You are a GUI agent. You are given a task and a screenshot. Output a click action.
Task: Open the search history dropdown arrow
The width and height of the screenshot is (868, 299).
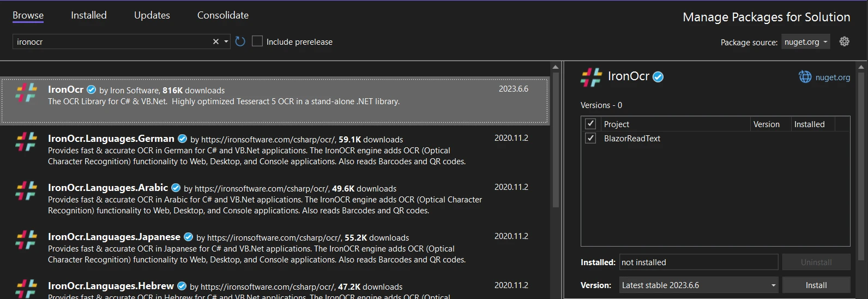[x=226, y=41]
